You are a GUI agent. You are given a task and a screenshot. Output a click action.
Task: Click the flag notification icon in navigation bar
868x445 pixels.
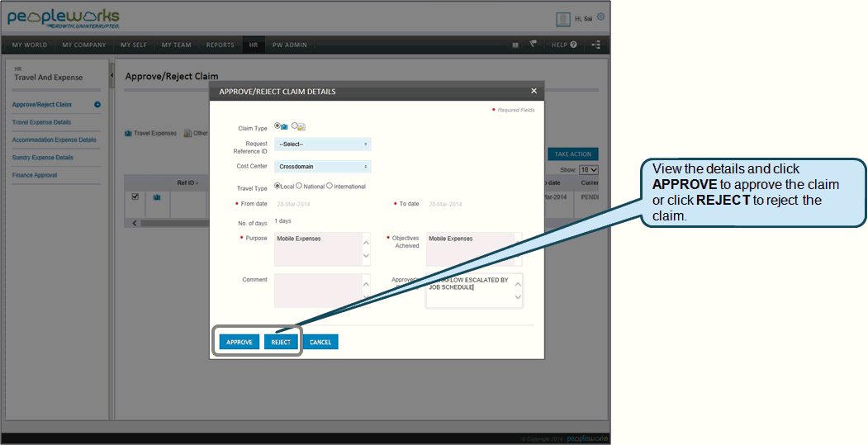[x=534, y=45]
